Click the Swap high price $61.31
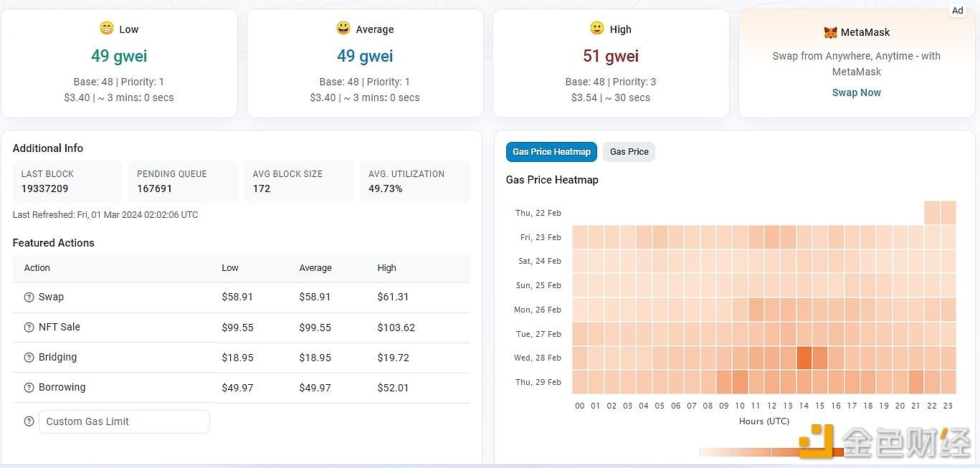This screenshot has width=980, height=468. 393,297
